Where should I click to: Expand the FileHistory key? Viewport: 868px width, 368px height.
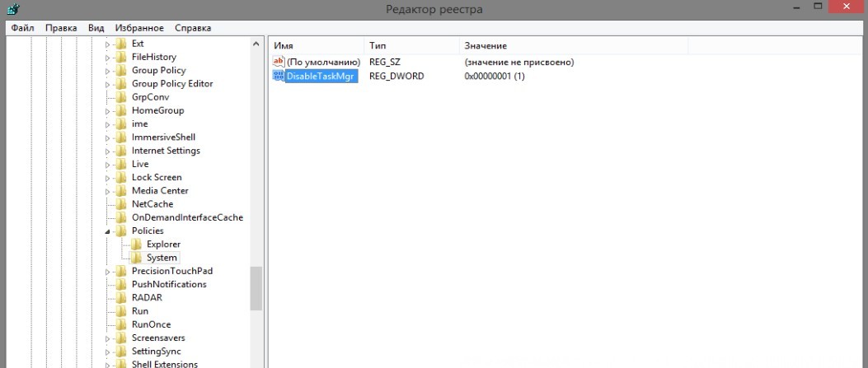[x=108, y=57]
